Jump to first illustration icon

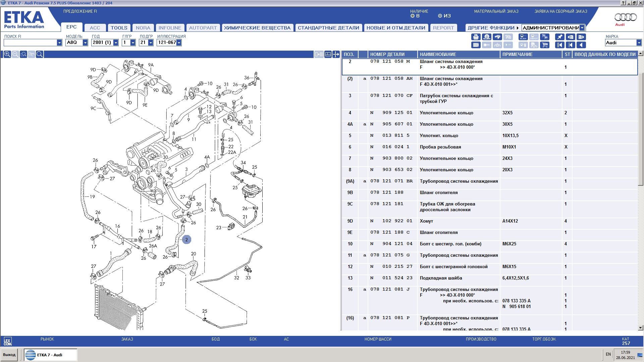tap(559, 45)
